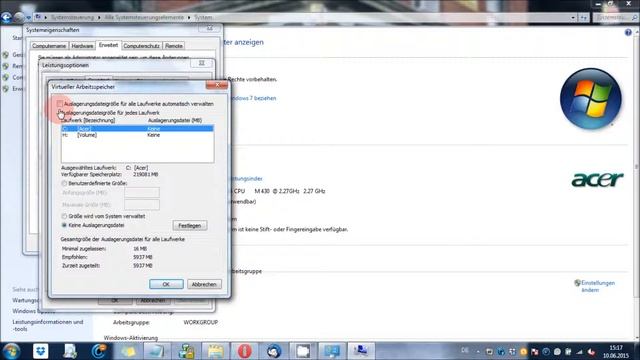The image size is (640, 360).
Task: Click the 16 MB minimum allowed value
Action: click(140, 249)
